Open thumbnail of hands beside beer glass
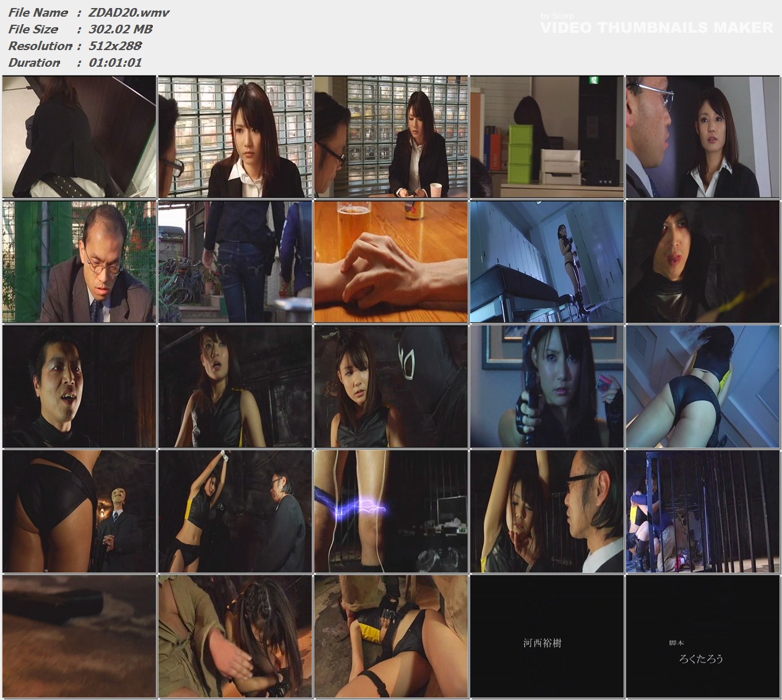The image size is (782, 700). [391, 262]
